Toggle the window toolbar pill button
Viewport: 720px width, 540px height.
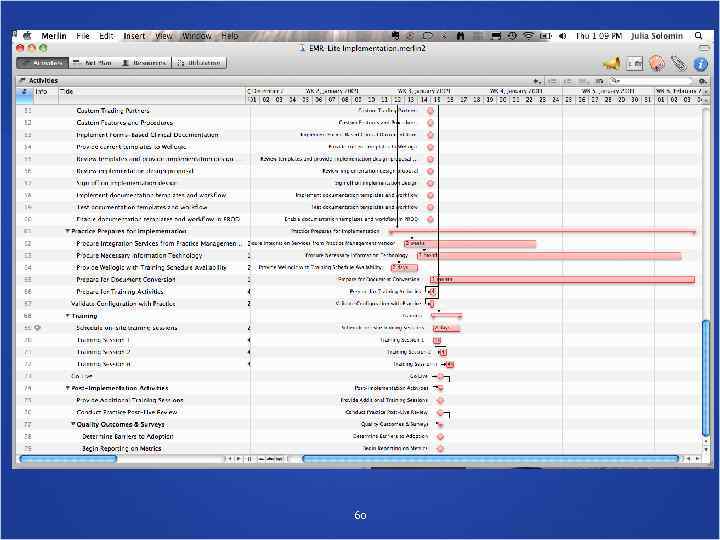point(704,48)
